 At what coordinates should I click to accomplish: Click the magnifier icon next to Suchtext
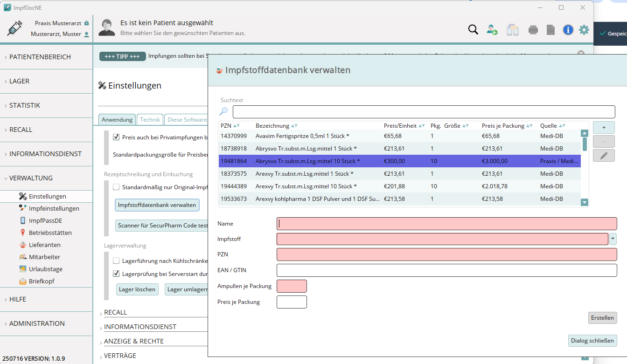(x=224, y=111)
